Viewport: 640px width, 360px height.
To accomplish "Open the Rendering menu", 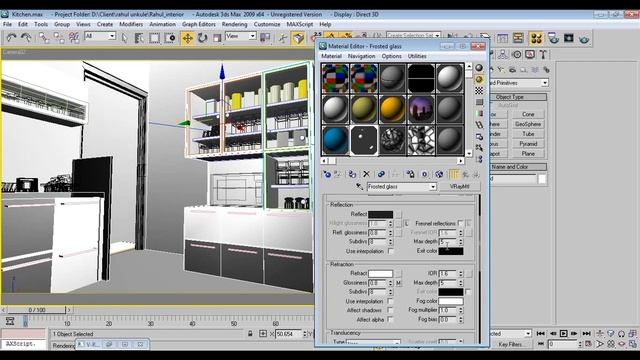I will [x=234, y=24].
